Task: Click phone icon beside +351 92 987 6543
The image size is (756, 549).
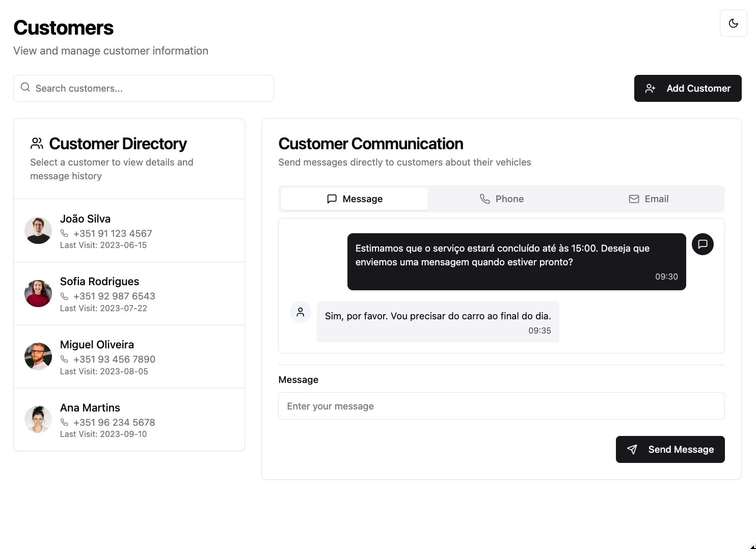Action: [64, 296]
